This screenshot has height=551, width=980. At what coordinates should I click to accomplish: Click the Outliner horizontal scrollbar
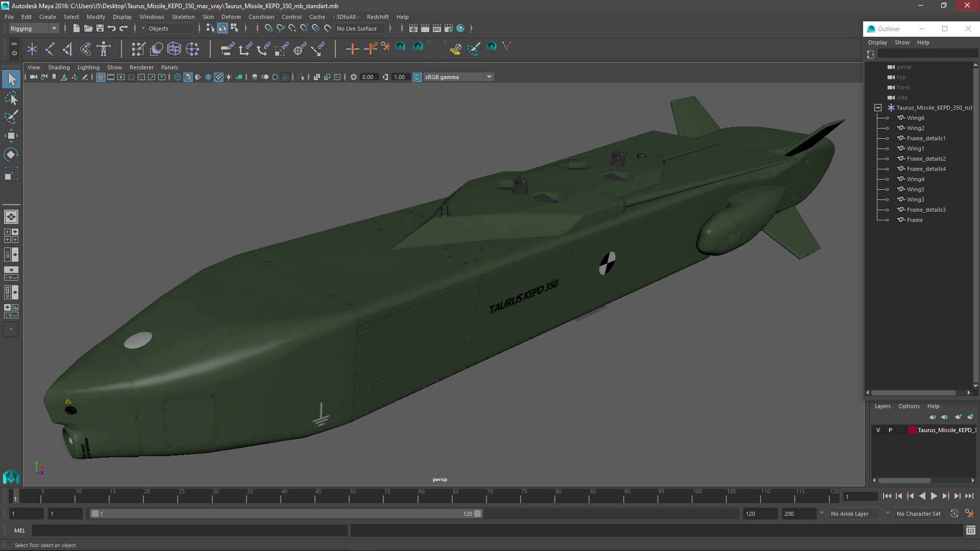point(914,393)
